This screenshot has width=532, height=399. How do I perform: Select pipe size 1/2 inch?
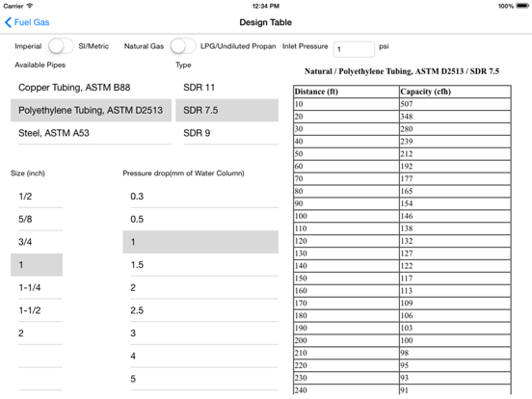[x=37, y=197]
